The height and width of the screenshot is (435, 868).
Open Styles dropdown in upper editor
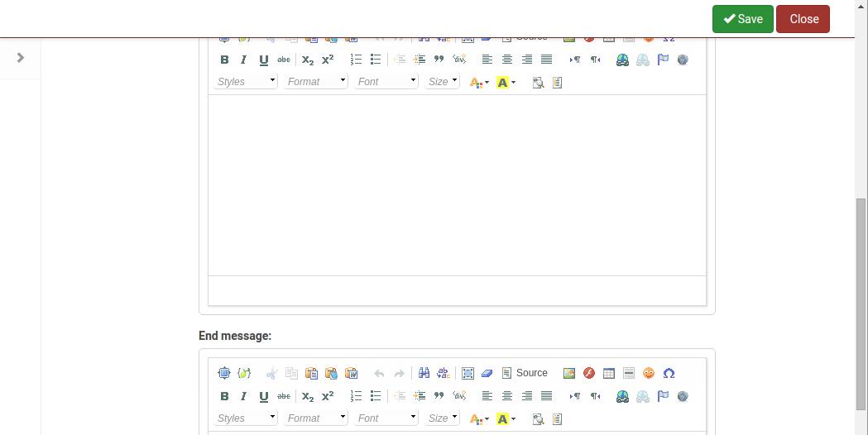246,81
